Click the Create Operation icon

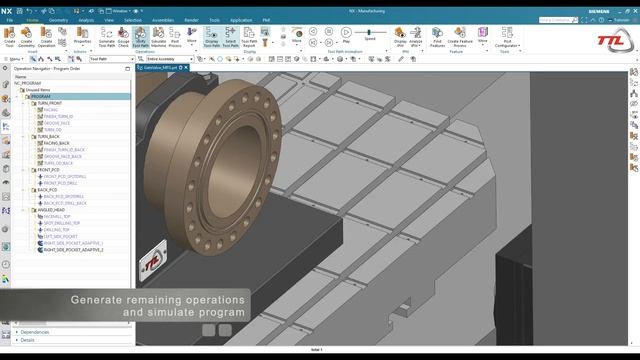pyautogui.click(x=46, y=37)
